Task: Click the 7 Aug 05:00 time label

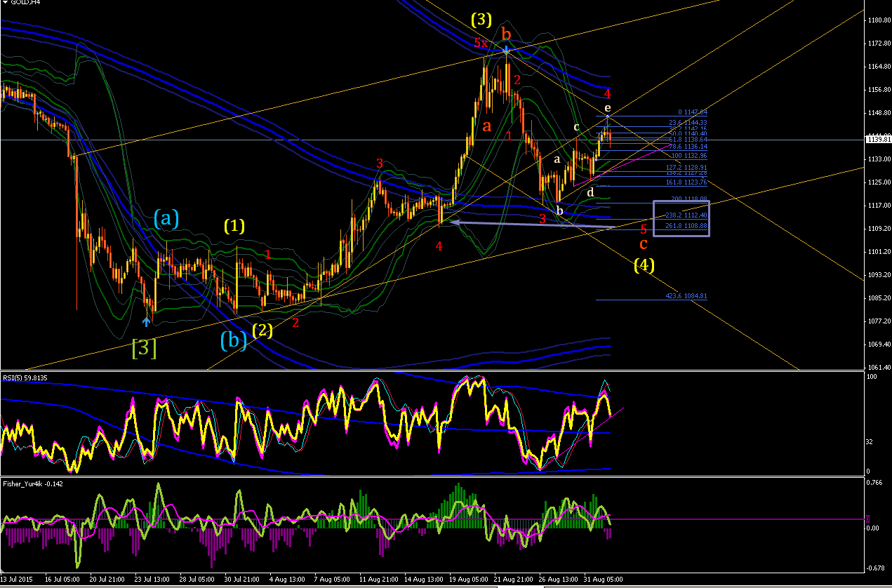Action: coord(332,580)
